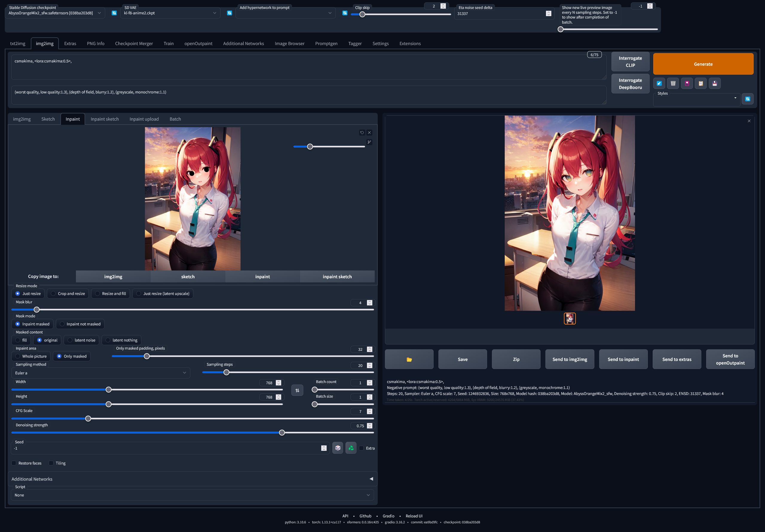Refresh the Stable Diffusion checkpoint list

tap(114, 13)
